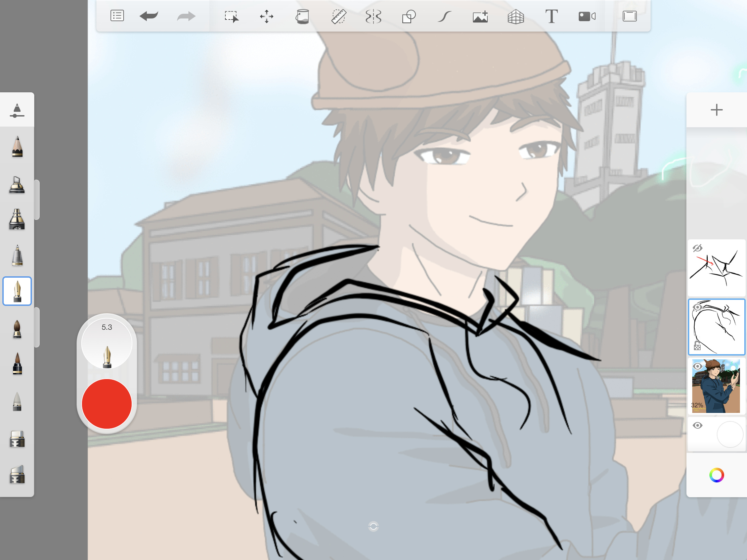Open the main menu list icon
The height and width of the screenshot is (560, 747).
click(117, 16)
